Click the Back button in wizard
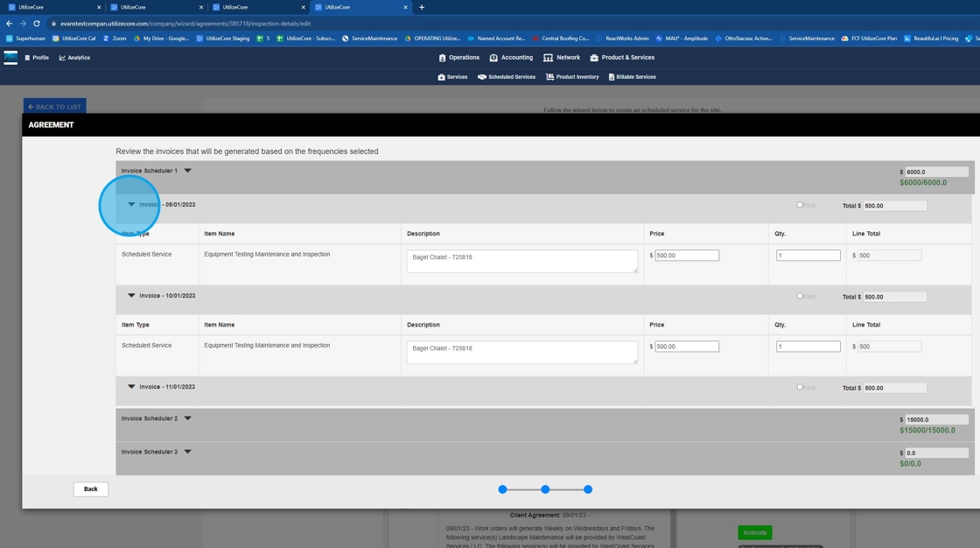Viewport: 980px width, 548px height. (x=91, y=489)
